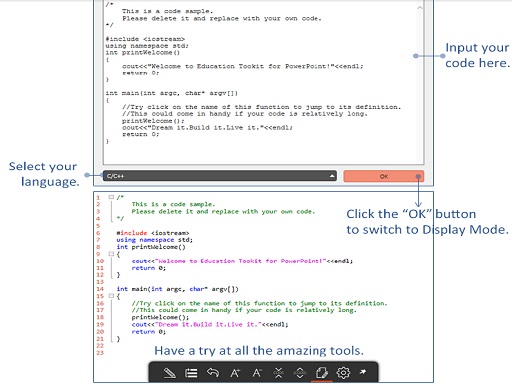This screenshot has height=384, width=512.
Task: Click 'using namespace std;' on display line 7
Action: tap(154, 240)
